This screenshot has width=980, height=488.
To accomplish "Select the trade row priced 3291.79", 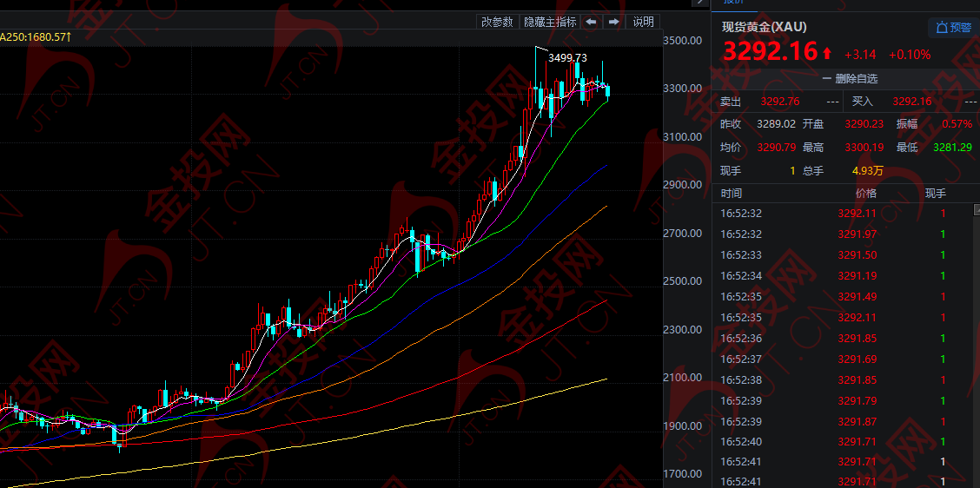I will coord(842,400).
